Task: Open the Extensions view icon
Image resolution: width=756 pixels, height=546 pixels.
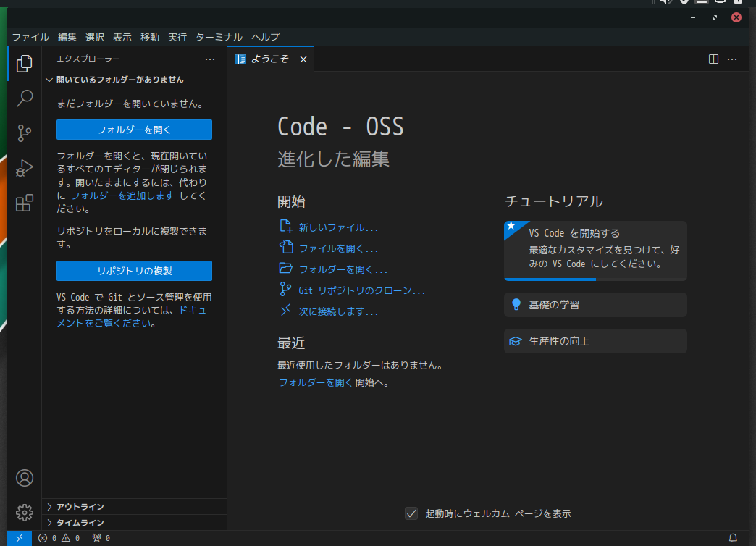Action: click(24, 203)
